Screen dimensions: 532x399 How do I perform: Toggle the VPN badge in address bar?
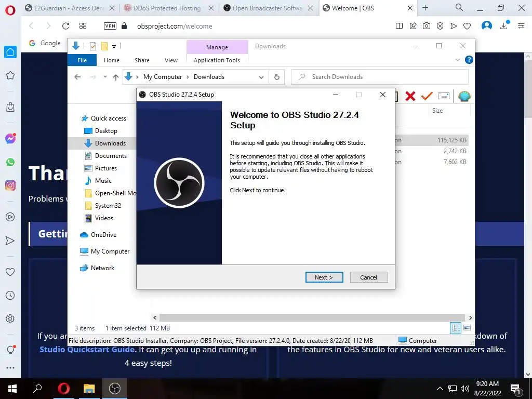point(110,26)
